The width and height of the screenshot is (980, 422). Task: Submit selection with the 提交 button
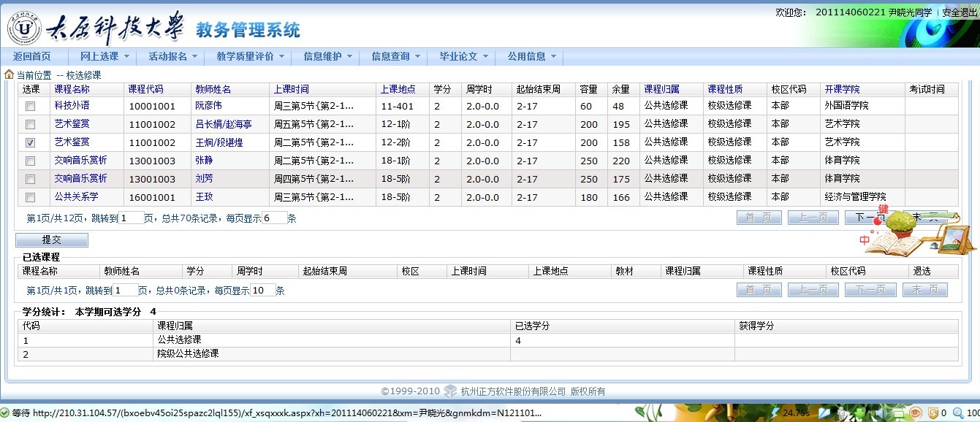click(52, 240)
